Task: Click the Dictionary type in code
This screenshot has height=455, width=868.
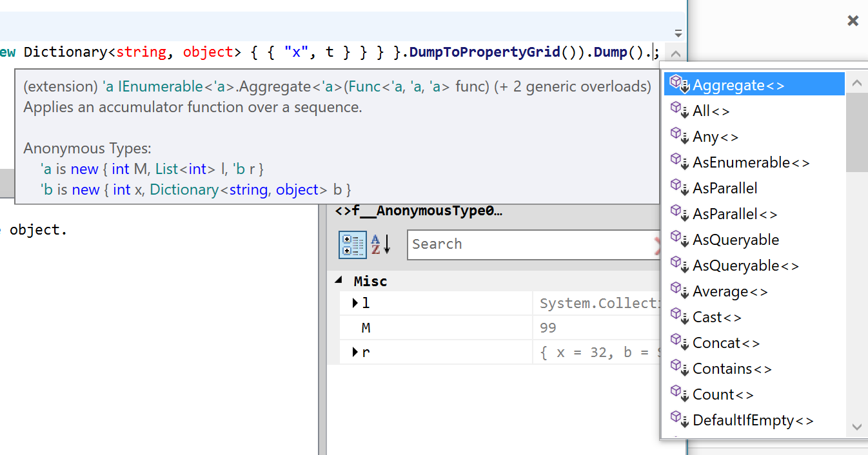Action: coord(65,52)
